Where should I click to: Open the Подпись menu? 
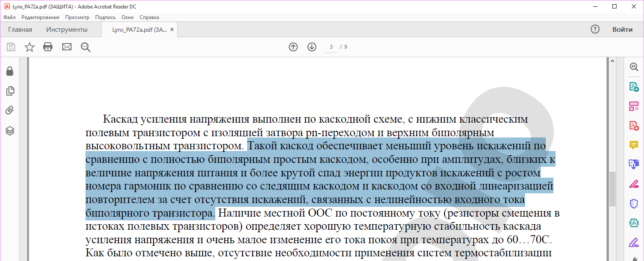105,17
